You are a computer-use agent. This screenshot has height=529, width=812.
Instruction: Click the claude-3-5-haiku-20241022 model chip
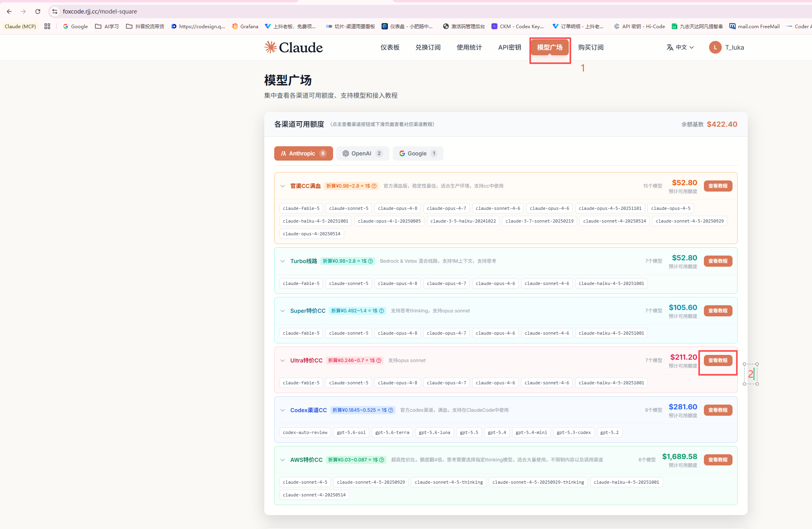(x=463, y=221)
